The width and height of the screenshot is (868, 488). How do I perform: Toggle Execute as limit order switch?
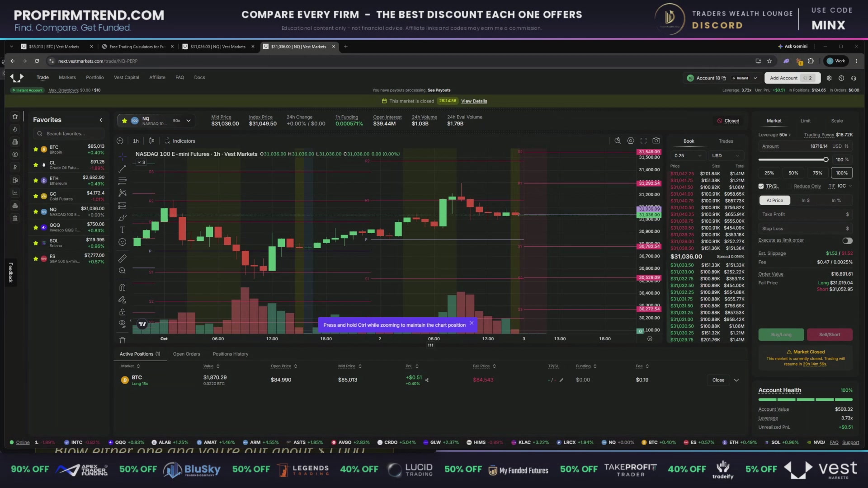click(x=847, y=241)
